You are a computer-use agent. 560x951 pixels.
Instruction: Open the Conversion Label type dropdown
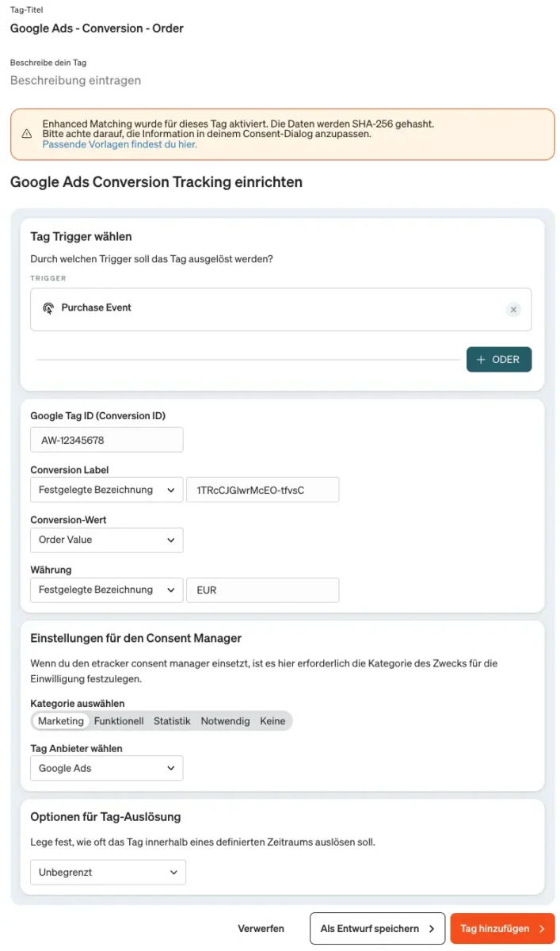pos(107,490)
